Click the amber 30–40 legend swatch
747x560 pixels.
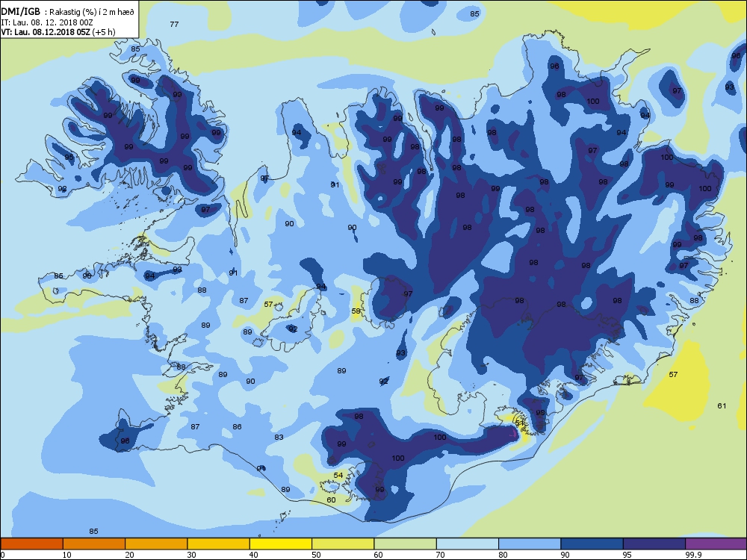219,544
